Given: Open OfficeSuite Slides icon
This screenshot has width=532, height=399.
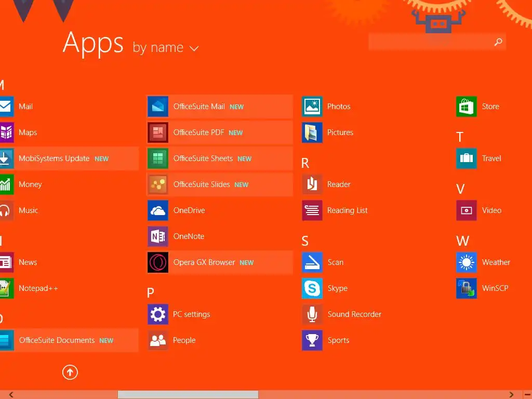Looking at the screenshot, I should click(x=158, y=184).
